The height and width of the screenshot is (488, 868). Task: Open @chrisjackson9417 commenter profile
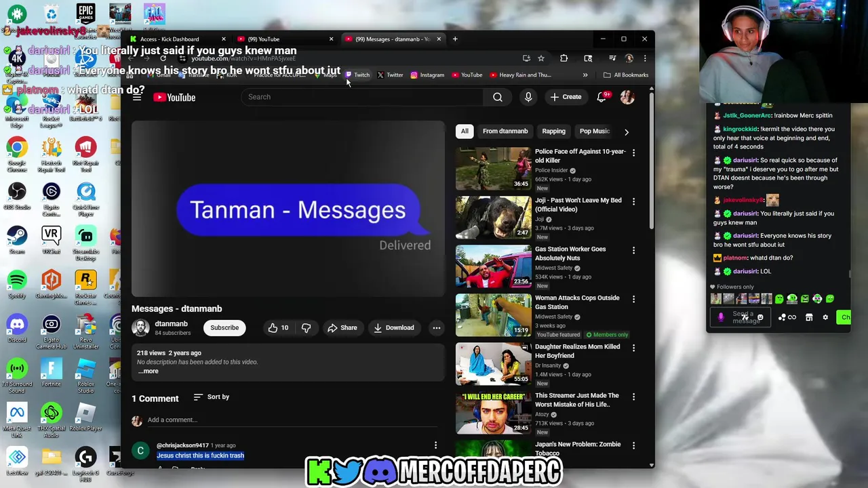(182, 445)
